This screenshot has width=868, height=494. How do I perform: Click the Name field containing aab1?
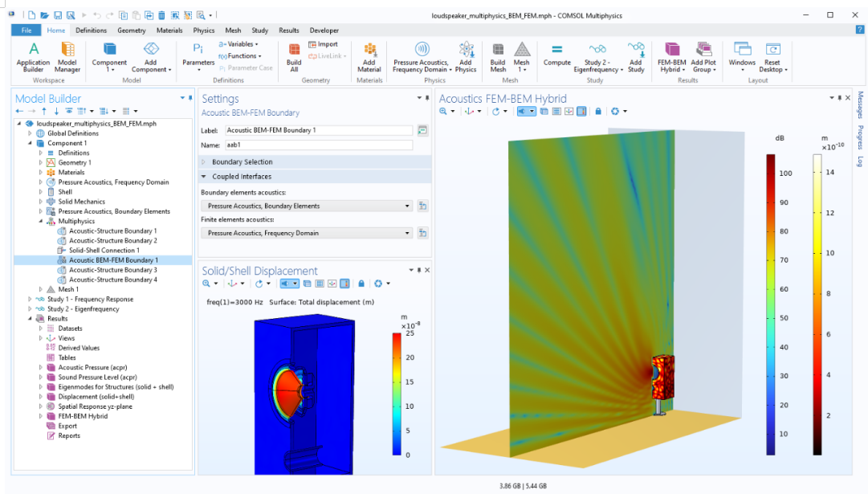319,145
